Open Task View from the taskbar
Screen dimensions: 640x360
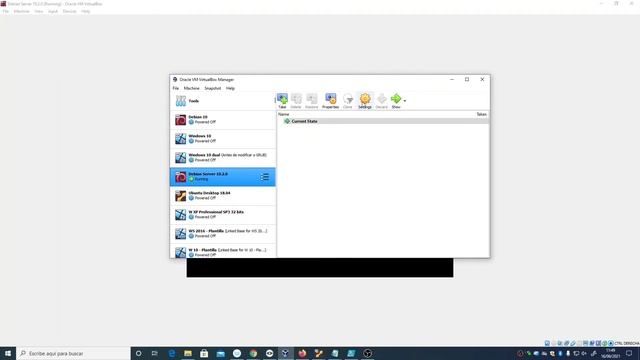tap(155, 353)
